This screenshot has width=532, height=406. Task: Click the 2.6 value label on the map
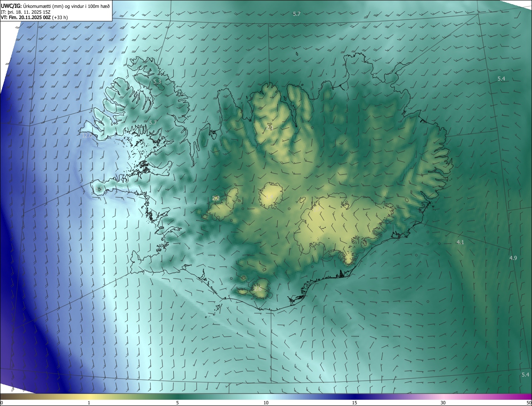tap(258, 289)
